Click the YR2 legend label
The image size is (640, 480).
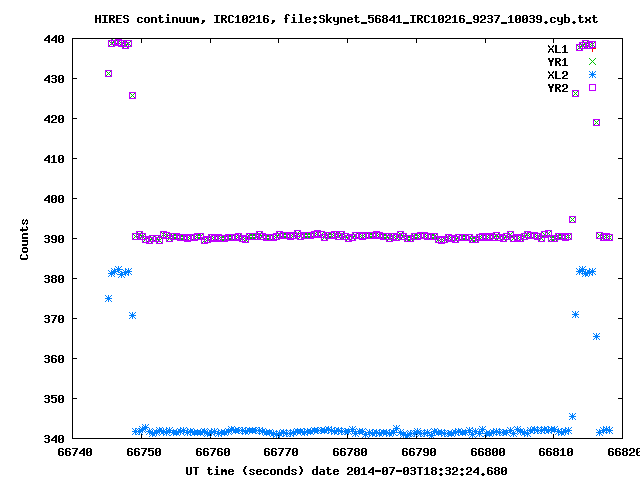click(x=558, y=88)
